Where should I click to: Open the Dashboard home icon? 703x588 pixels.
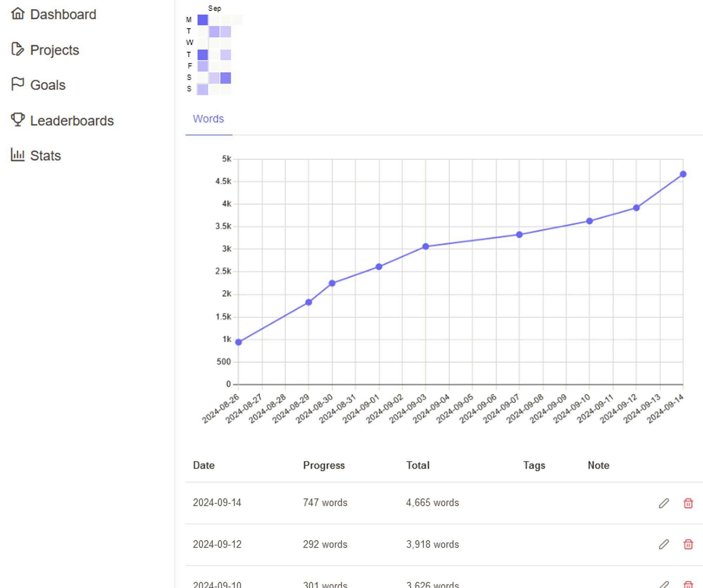(x=18, y=14)
